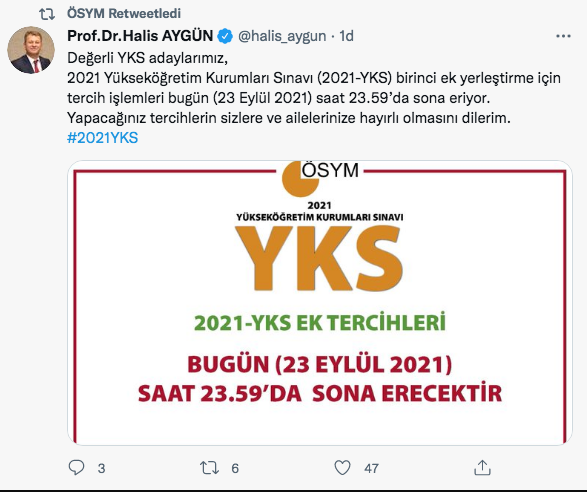Click the ÖSYM logo in the image
Image resolution: width=587 pixels, height=492 pixels.
coord(320,177)
